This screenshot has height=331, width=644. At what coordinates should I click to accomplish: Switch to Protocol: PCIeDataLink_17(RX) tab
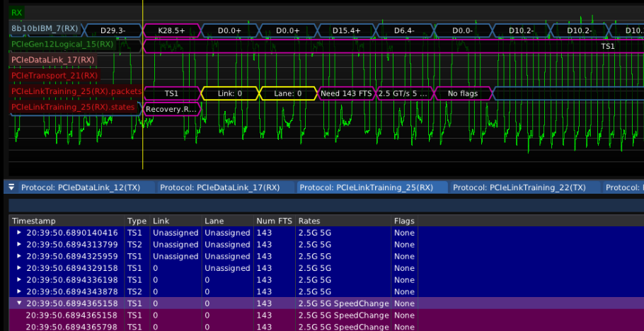pos(219,187)
